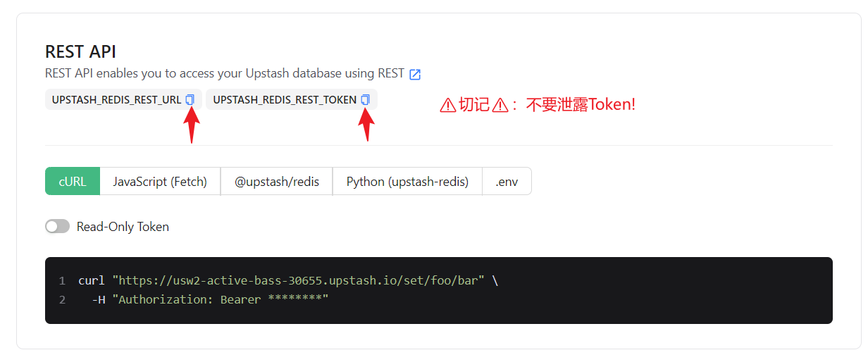
Task: Click the Read-Only Token text label
Action: tap(123, 227)
